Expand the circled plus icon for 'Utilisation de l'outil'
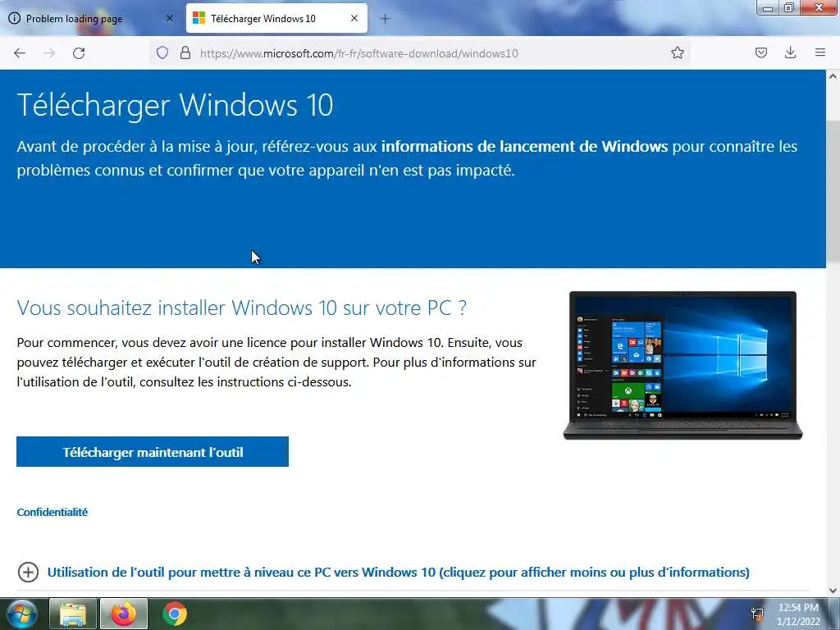840x630 pixels. coord(28,572)
